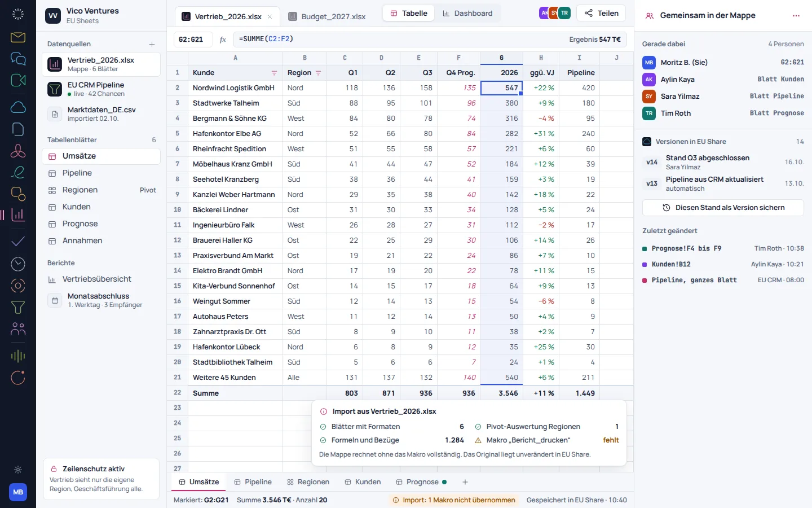Select column G header

point(501,58)
